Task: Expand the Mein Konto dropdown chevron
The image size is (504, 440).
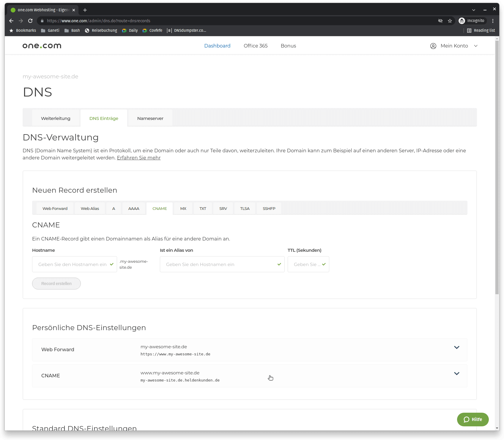Action: point(476,46)
